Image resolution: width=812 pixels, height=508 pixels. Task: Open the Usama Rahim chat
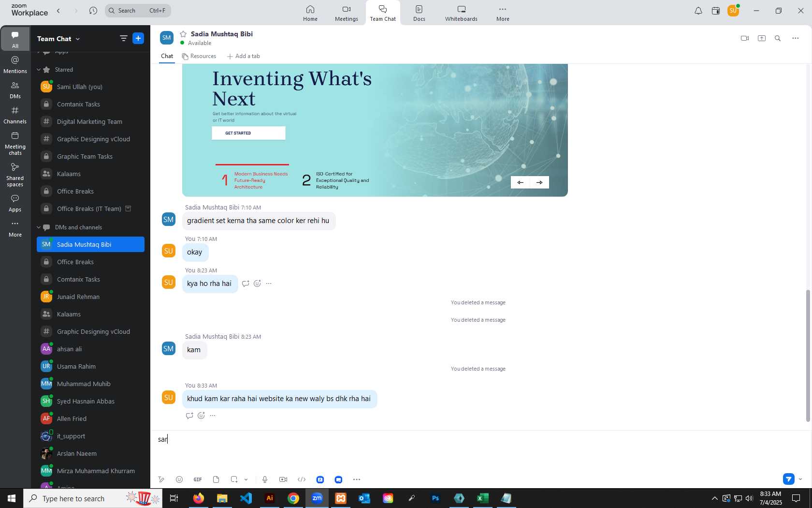tap(90, 366)
